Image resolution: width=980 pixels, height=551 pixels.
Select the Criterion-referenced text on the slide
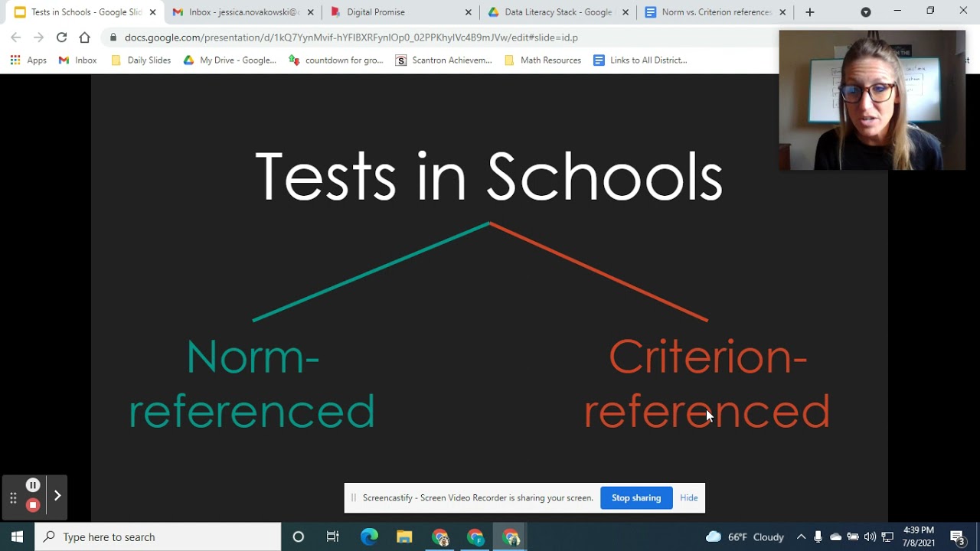(x=707, y=384)
